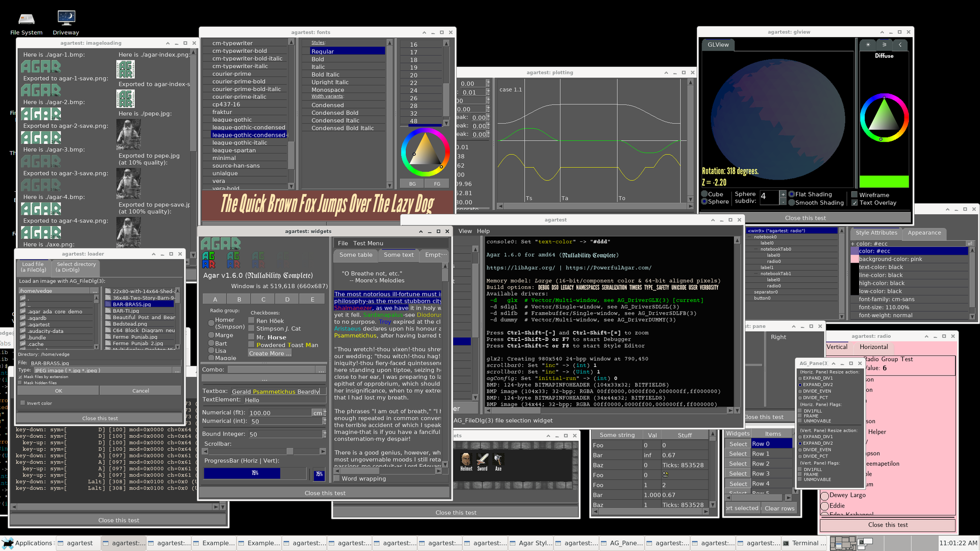
Task: Increment the Sphere subdiv plus stepper
Action: [x=783, y=194]
